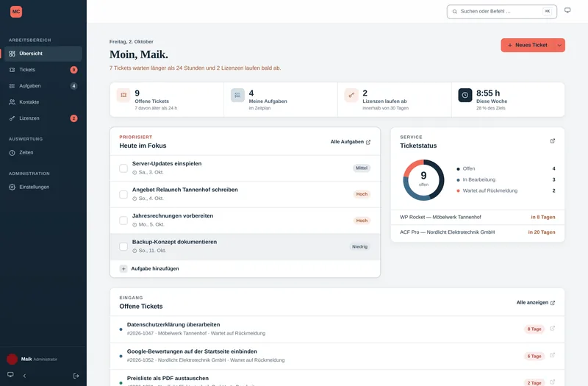Click the ticket icon on Offene Tickets card
Screen dimensions: 588x386
[x=123, y=96]
